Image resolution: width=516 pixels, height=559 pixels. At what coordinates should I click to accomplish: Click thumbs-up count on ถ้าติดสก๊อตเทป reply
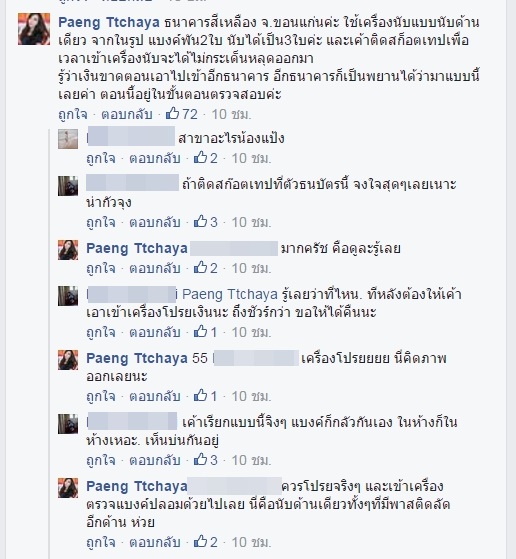point(214,222)
